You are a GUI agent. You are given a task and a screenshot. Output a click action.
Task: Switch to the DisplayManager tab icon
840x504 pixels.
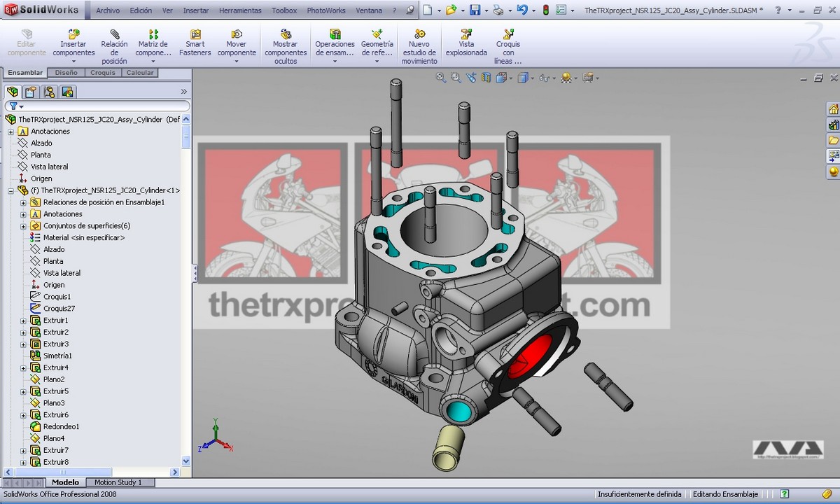point(68,92)
